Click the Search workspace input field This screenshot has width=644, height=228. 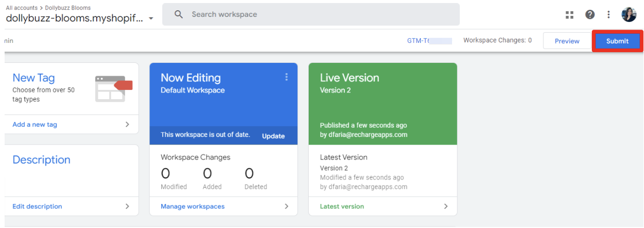tap(317, 14)
